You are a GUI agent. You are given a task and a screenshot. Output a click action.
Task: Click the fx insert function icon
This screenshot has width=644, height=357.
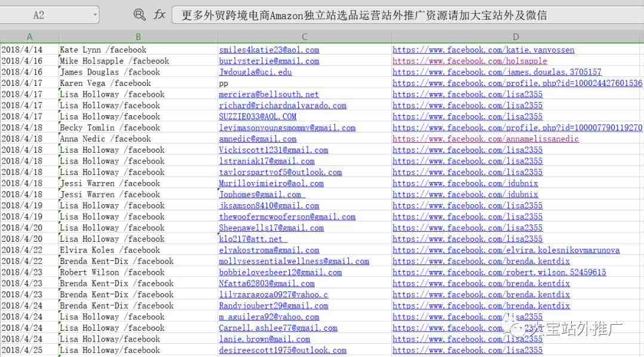click(159, 15)
